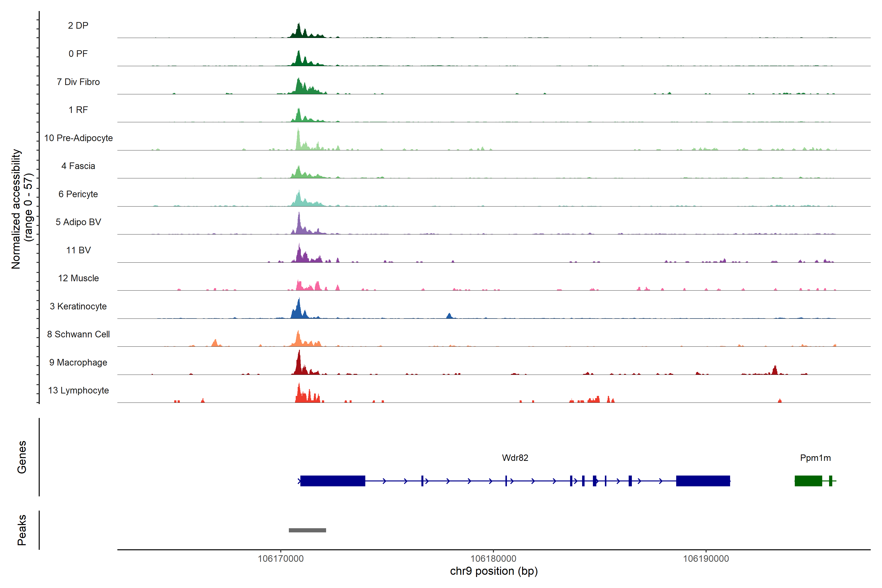Screen dimensions: 882x588
Task: Click the 9 Macrophage track label
Action: (78, 363)
